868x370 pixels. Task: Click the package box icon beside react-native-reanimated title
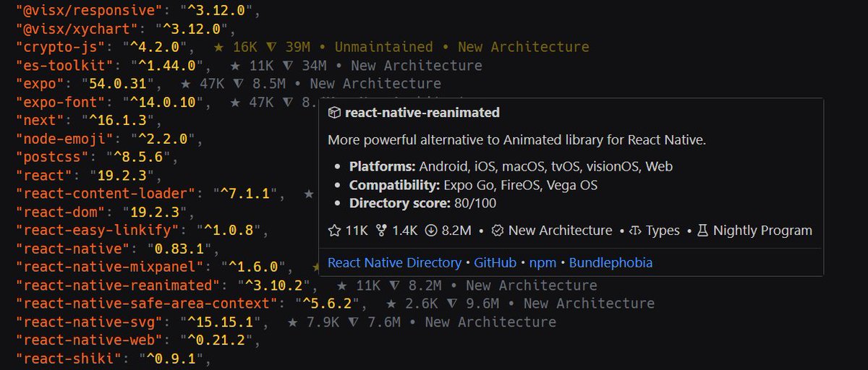(334, 113)
